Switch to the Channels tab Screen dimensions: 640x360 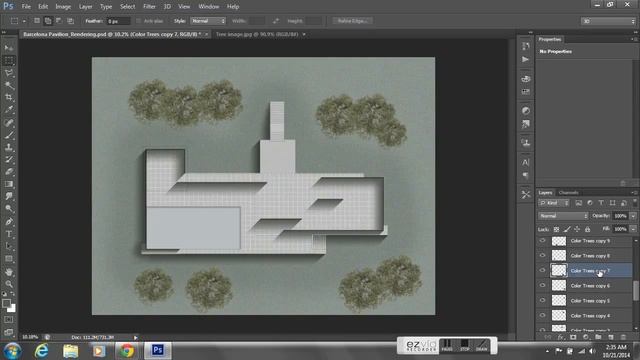coord(568,193)
